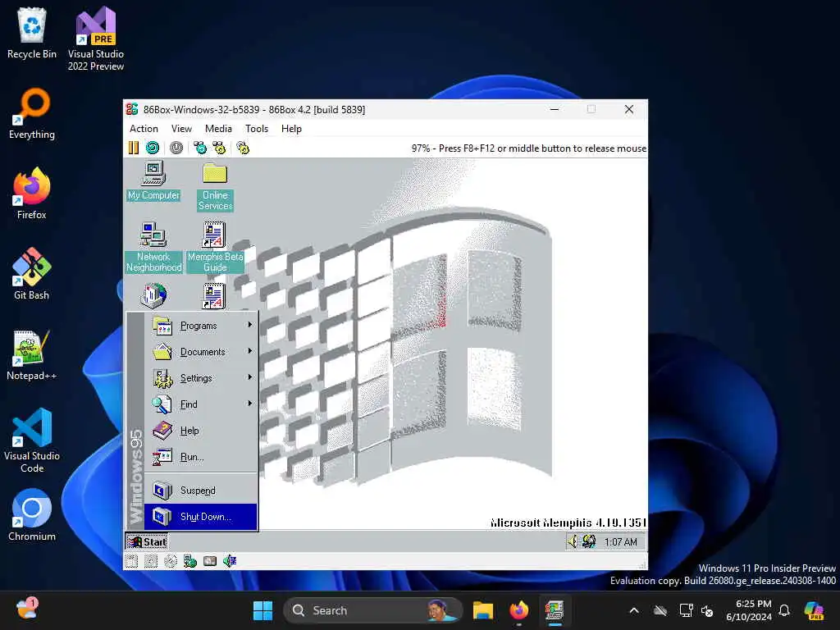The height and width of the screenshot is (630, 840).
Task: Show hidden tray icons chevron
Action: [x=634, y=610]
